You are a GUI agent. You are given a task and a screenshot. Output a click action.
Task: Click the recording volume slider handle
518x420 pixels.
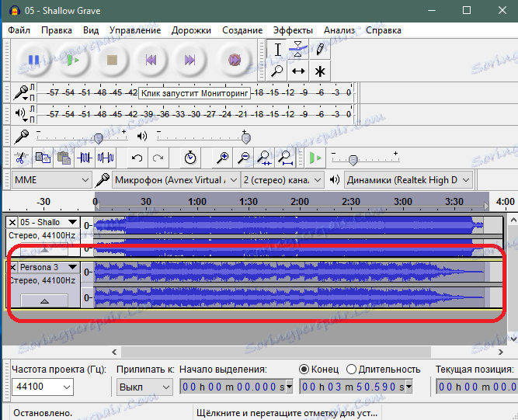(x=99, y=137)
